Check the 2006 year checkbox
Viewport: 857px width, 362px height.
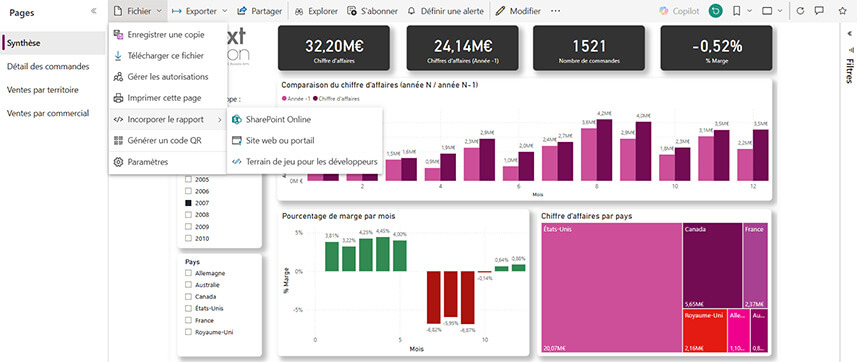pos(189,191)
